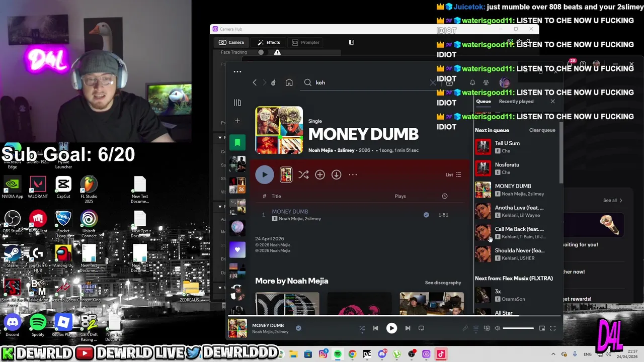Play the MONEY DUMB single with the large play button
This screenshot has width=644, height=362.
click(x=264, y=174)
